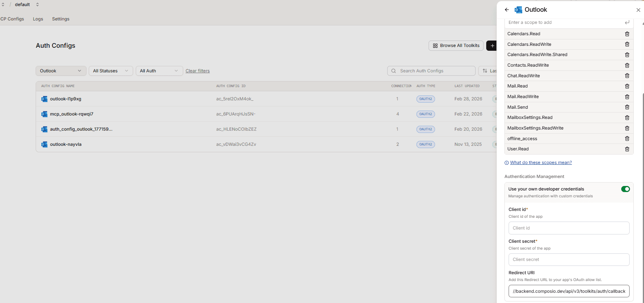The width and height of the screenshot is (644, 303).
Task: Click config ID ac_5reI2OxM4ok_
Action: coord(235,99)
